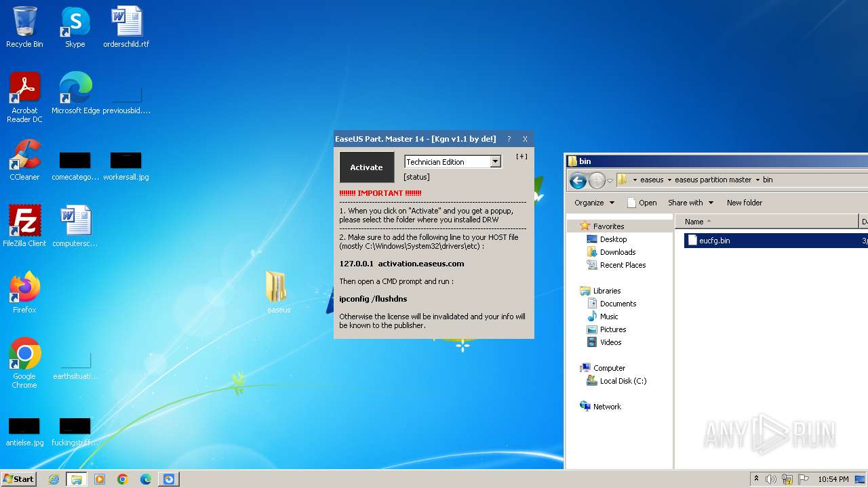This screenshot has width=868, height=488.
Task: Select the comecatego... desktop file
Action: [x=75, y=167]
